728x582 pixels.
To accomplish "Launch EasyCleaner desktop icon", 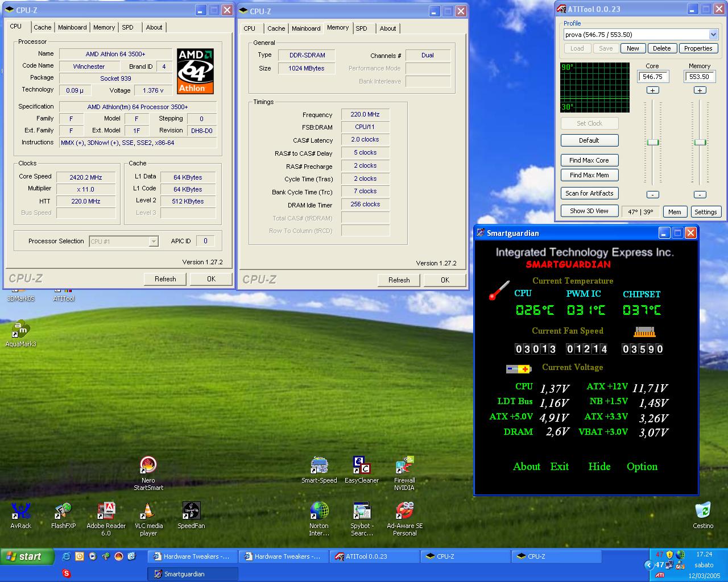I will [361, 470].
